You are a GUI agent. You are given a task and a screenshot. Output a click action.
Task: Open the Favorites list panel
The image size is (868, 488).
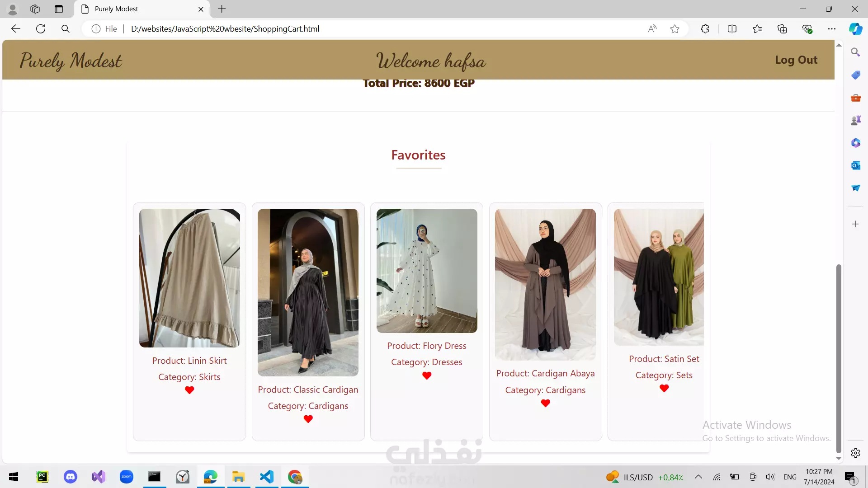coord(758,29)
